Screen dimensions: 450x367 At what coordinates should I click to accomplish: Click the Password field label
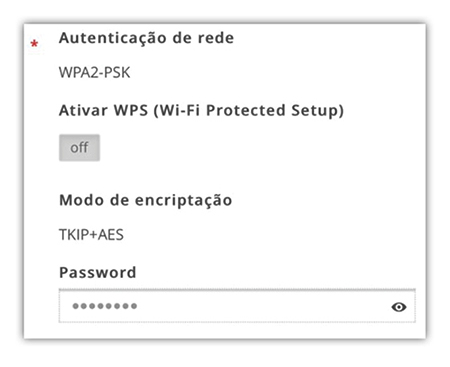(x=98, y=272)
